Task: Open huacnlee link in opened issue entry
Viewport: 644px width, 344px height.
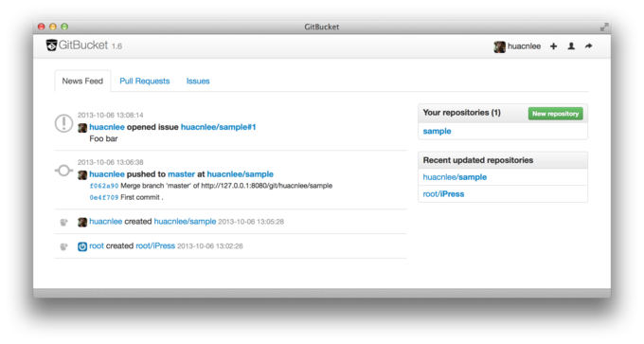Action: (x=107, y=127)
